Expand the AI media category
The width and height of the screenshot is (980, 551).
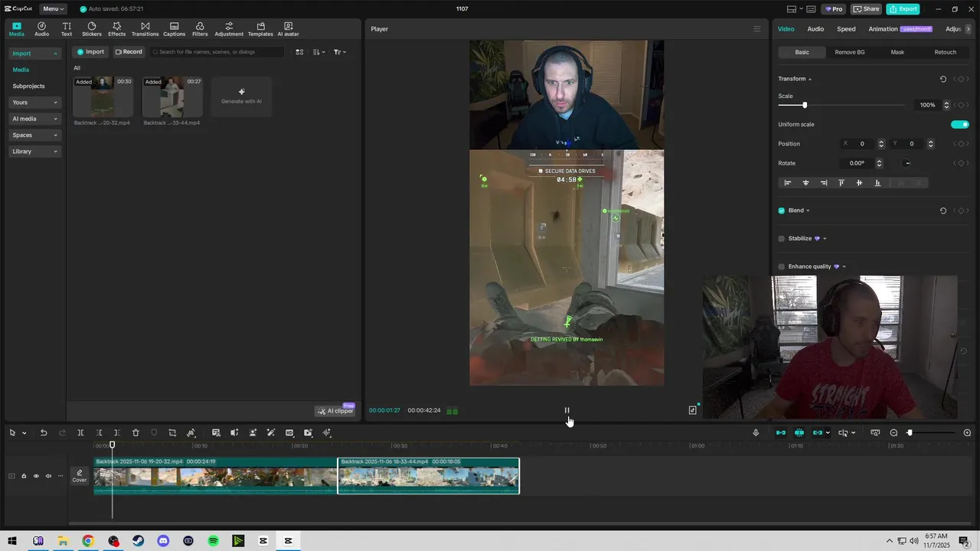click(x=34, y=119)
